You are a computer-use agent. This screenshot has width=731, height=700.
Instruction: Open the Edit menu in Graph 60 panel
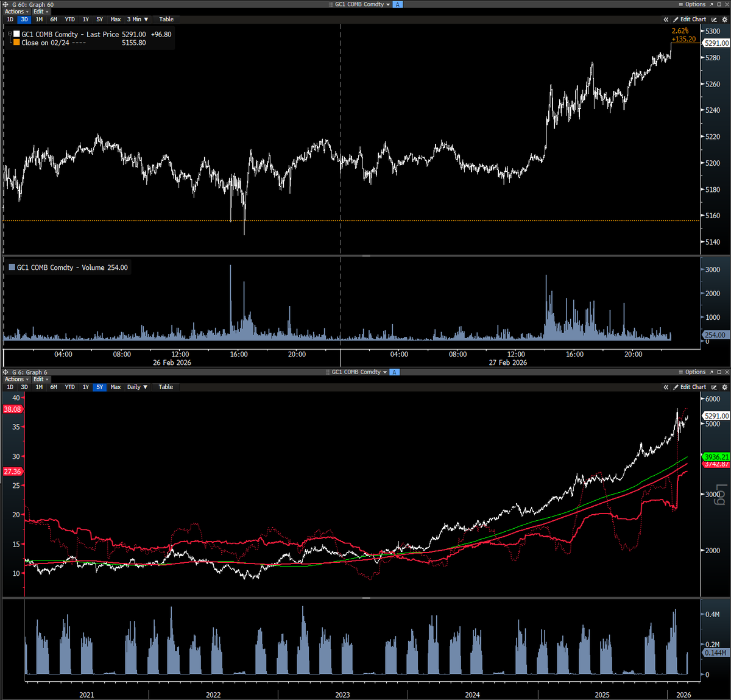point(41,12)
